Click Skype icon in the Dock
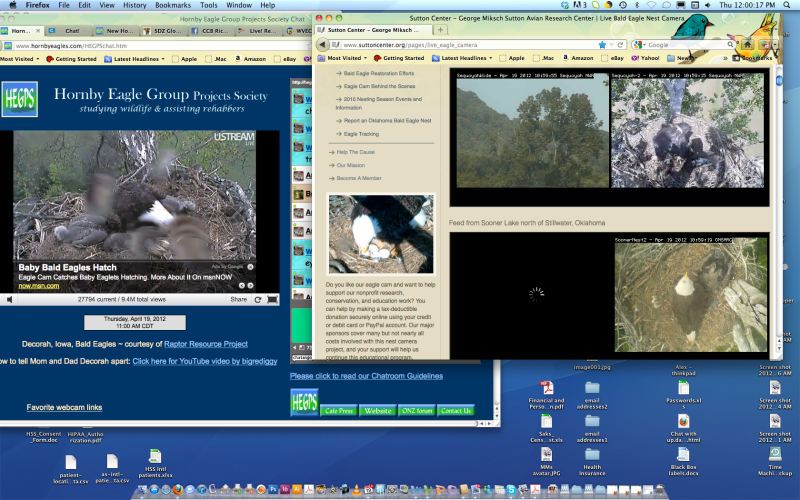This screenshot has width=800, height=500. click(x=511, y=490)
